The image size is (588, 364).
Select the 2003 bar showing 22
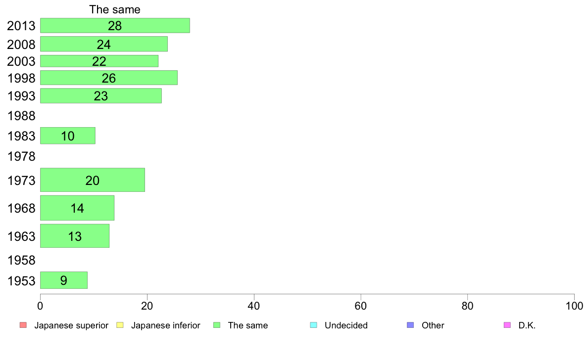[x=99, y=61]
